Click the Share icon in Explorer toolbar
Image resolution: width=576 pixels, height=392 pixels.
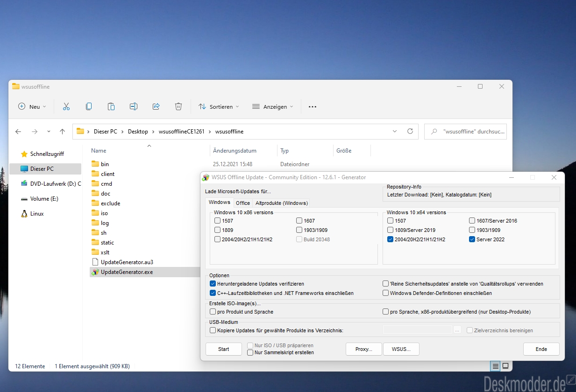pyautogui.click(x=156, y=106)
